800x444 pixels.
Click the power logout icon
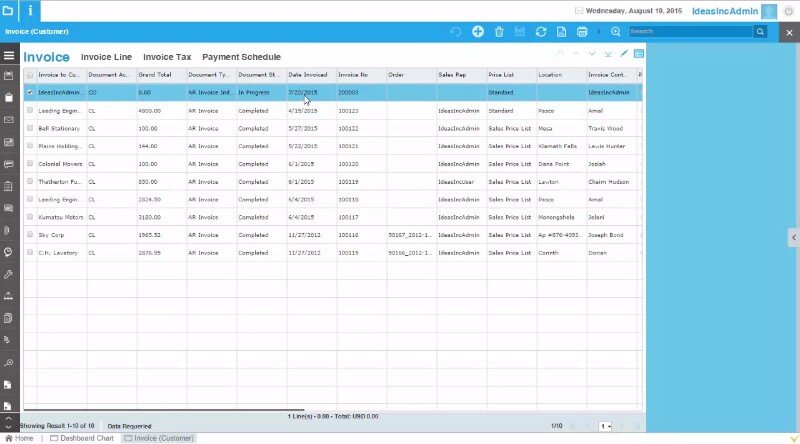[x=788, y=11]
